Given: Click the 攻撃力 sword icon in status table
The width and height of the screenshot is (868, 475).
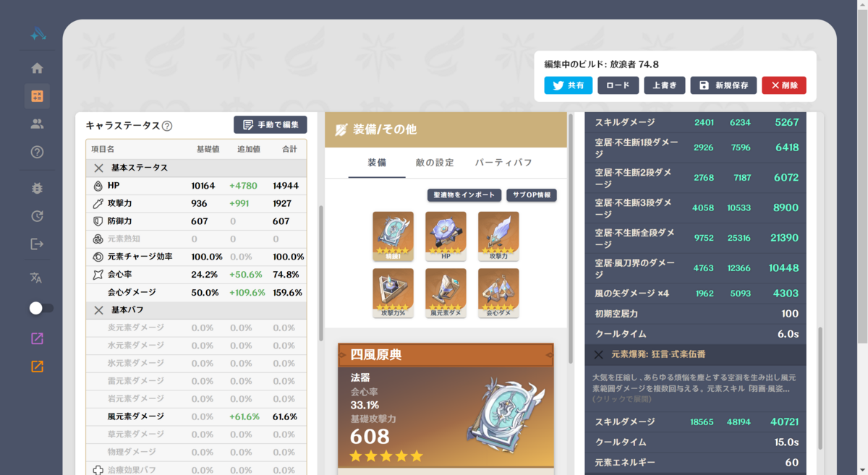Looking at the screenshot, I should (98, 204).
